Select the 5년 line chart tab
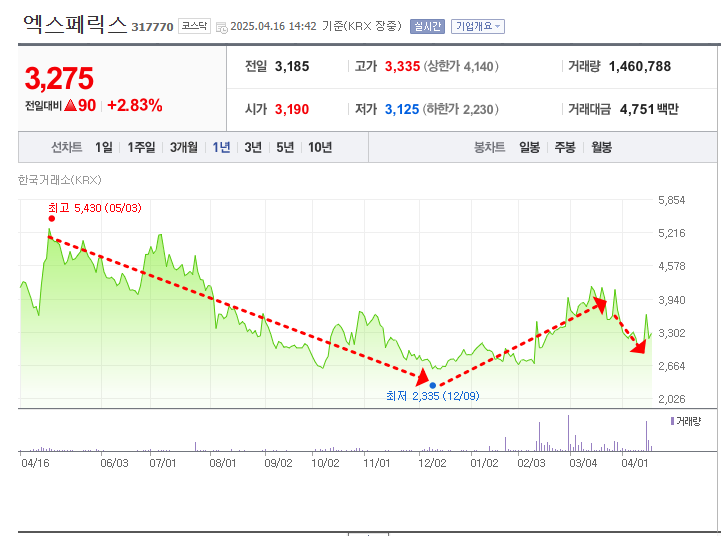 285,147
